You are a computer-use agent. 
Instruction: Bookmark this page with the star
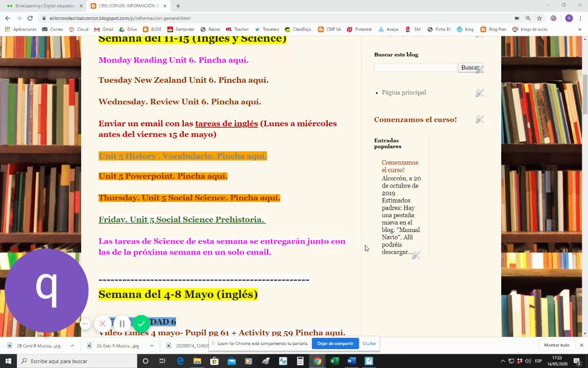pyautogui.click(x=539, y=18)
